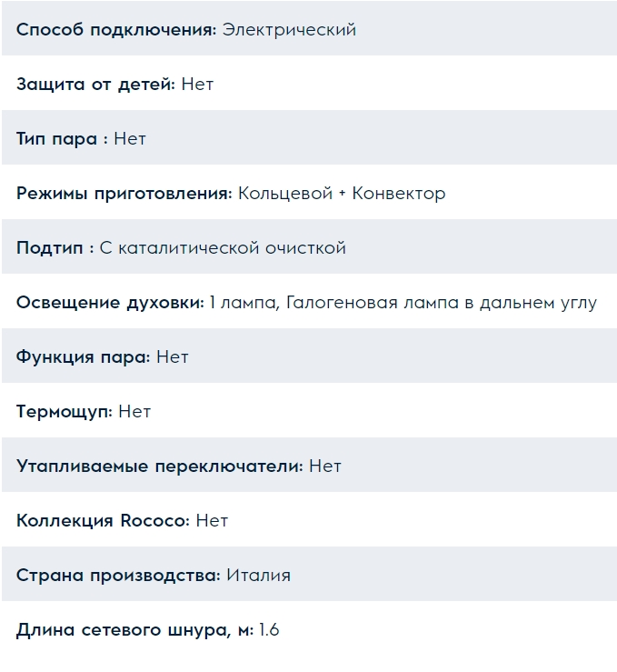Image resolution: width=617 pixels, height=672 pixels.
Task: Click the 'Страна производства' label
Action: (118, 576)
